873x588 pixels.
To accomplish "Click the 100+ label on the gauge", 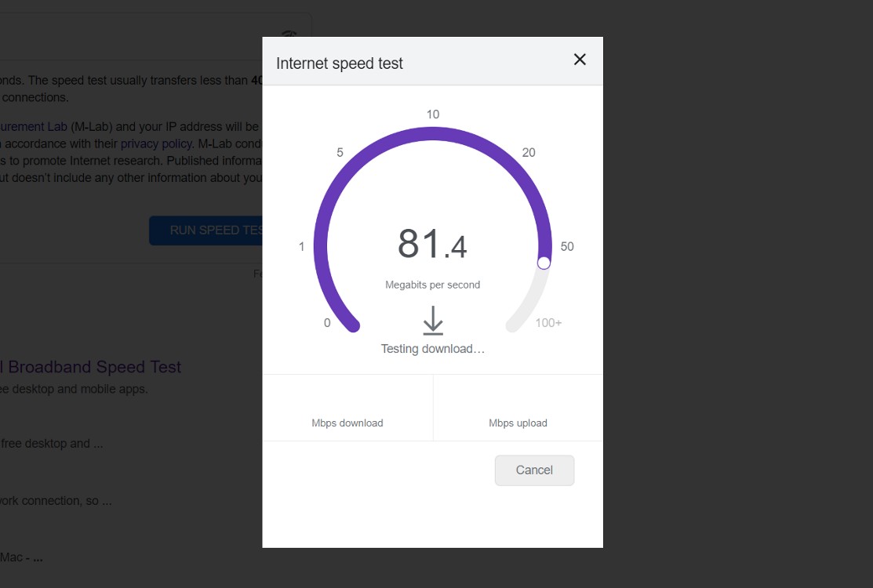I will pos(551,322).
